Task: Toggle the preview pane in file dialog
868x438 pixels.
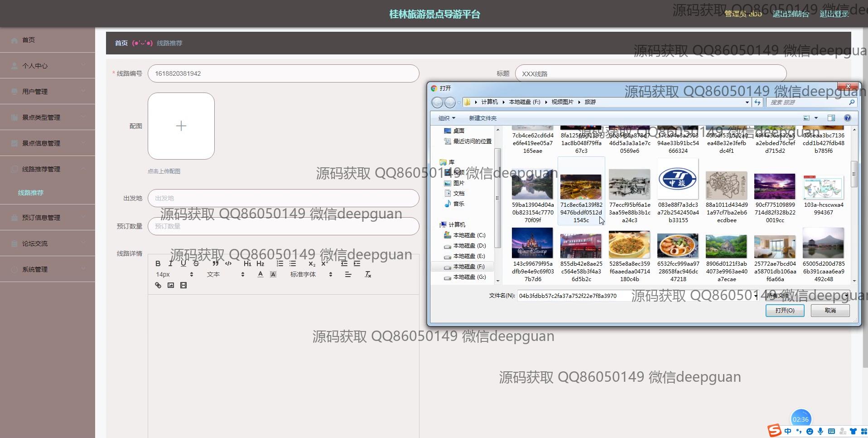Action: 831,118
